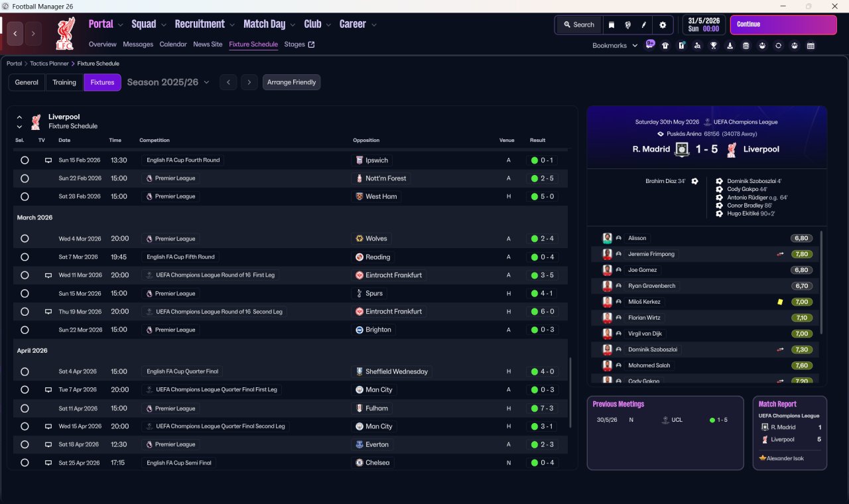This screenshot has height=504, width=849.
Task: Open the Season 2025/26 dropdown
Action: (x=168, y=82)
